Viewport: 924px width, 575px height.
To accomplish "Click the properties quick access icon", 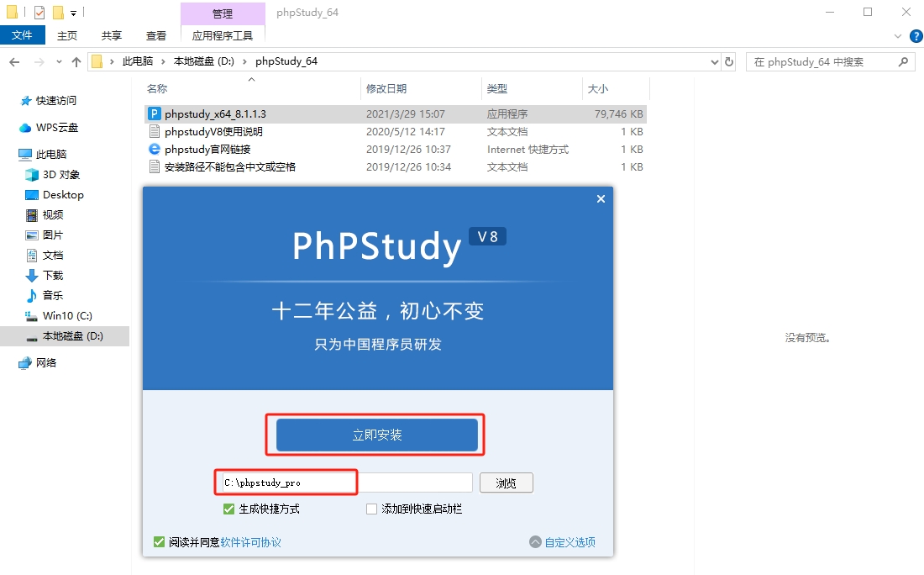I will pos(39,13).
